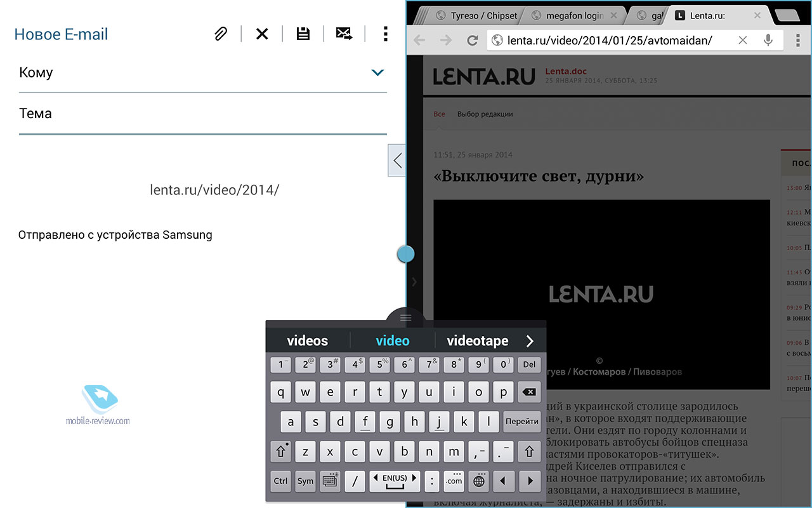Tap the m key
This screenshot has height=508, width=812.
[x=454, y=451]
